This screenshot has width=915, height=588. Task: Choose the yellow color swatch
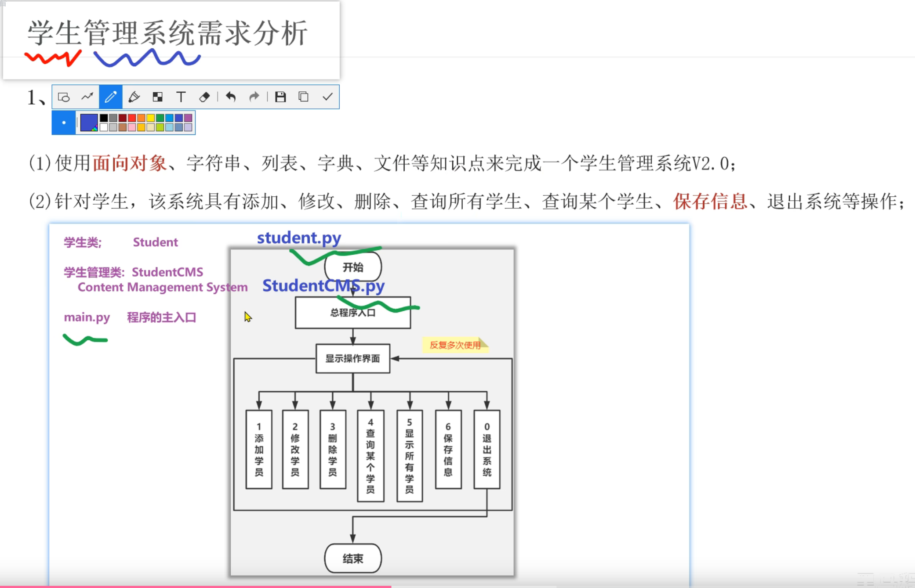(151, 118)
